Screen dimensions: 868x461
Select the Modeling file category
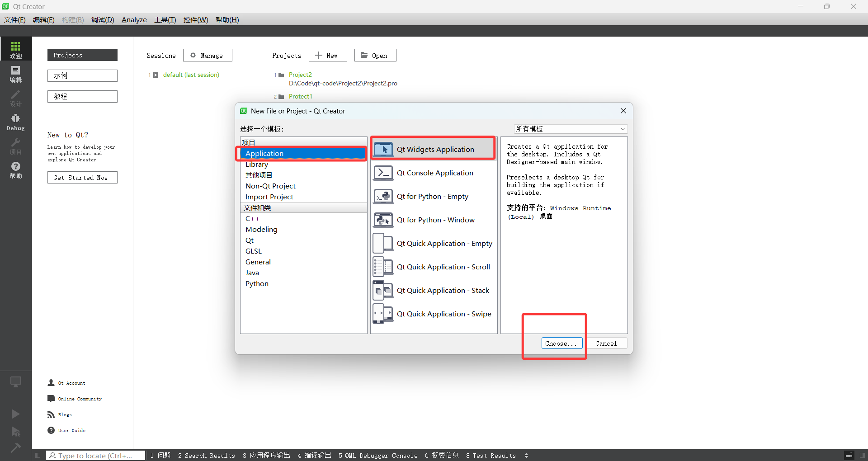[303, 229]
